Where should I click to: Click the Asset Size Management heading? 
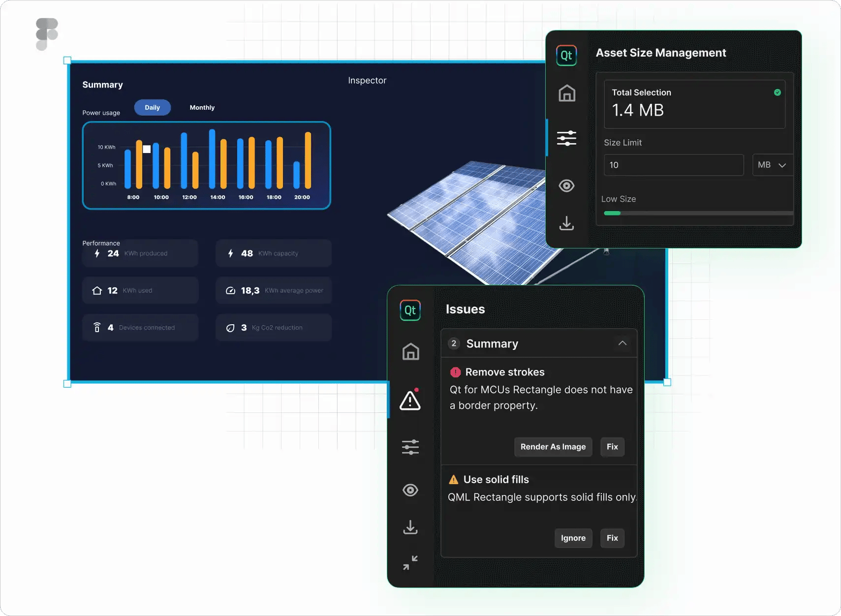[x=661, y=53]
